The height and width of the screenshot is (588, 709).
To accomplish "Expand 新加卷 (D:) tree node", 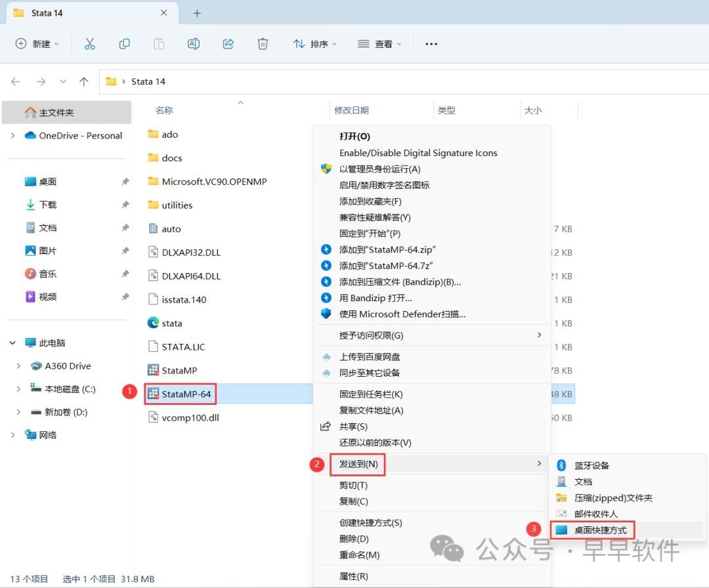I will click(x=18, y=412).
